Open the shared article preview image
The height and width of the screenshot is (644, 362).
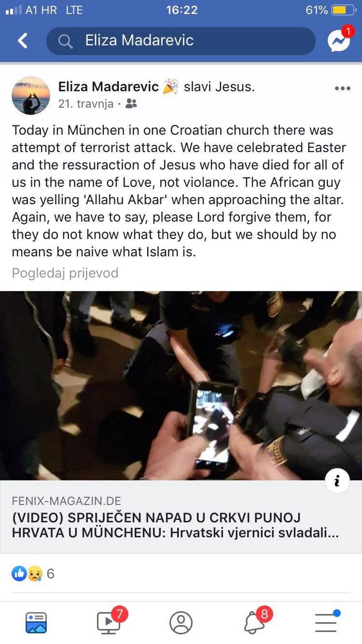181,386
